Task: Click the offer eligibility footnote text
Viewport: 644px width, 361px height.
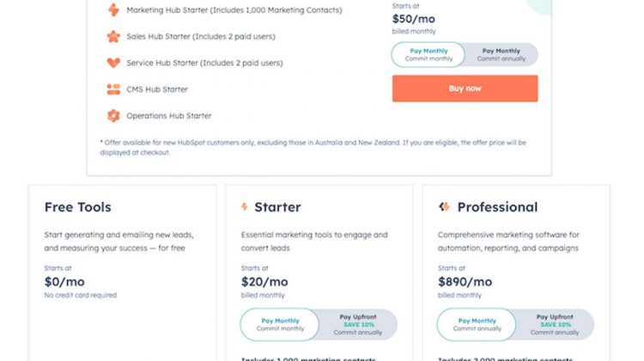Action: pos(313,147)
